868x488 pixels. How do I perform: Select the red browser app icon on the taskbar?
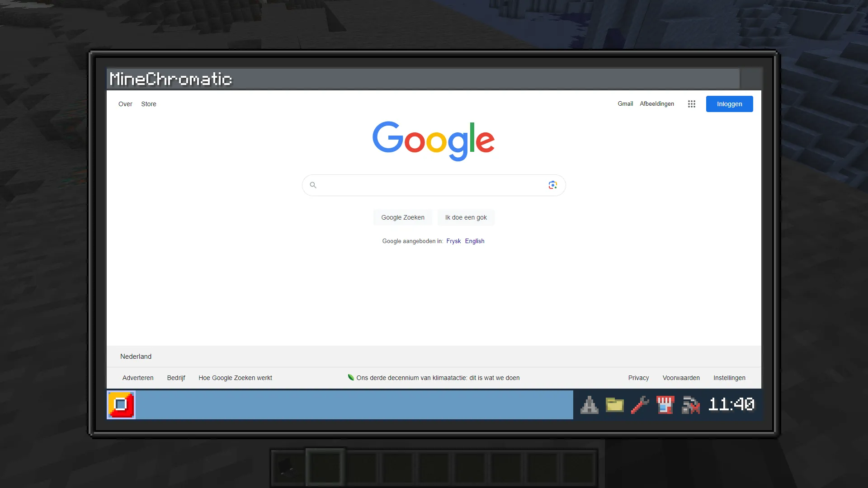pyautogui.click(x=121, y=405)
